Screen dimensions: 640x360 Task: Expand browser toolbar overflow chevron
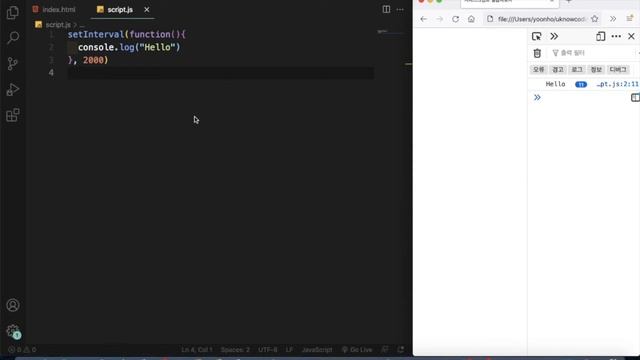coord(613,19)
